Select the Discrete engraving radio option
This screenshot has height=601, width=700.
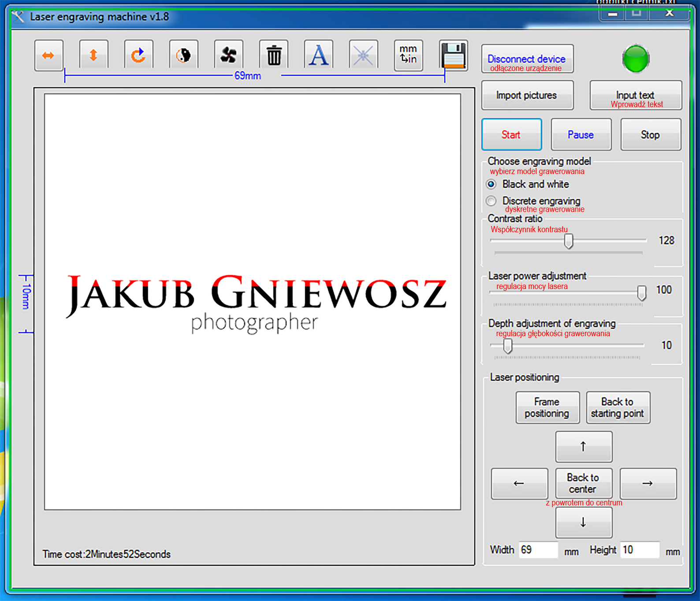click(491, 201)
